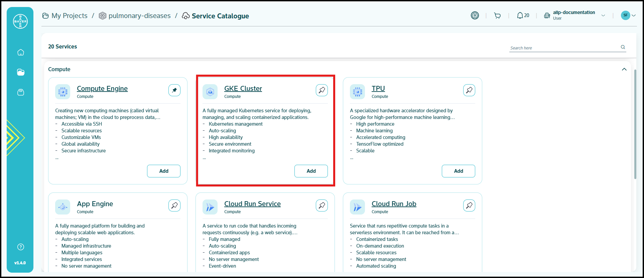Collapse the Compute section
This screenshot has width=644, height=278.
[624, 69]
